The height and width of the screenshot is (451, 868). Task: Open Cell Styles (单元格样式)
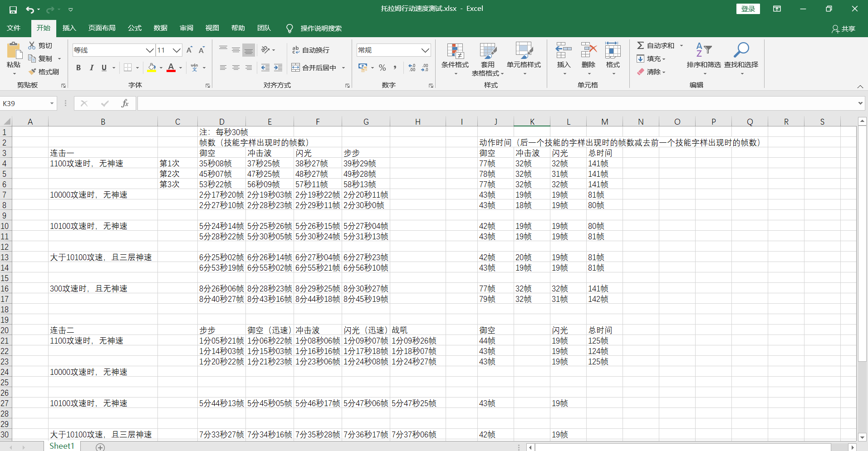coord(524,59)
